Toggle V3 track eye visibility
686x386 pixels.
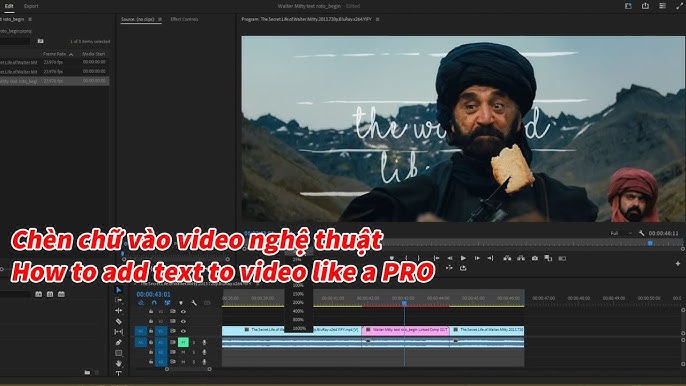pos(183,312)
